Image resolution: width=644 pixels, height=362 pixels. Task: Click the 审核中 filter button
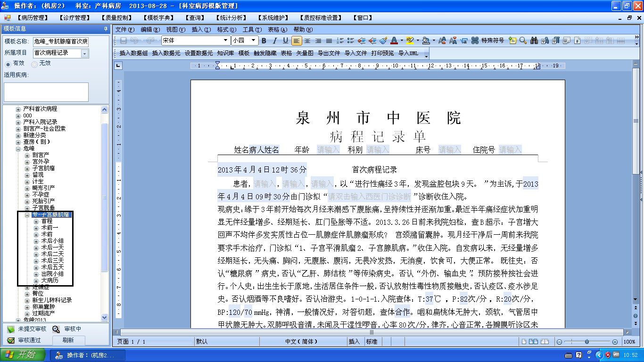pos(67,329)
